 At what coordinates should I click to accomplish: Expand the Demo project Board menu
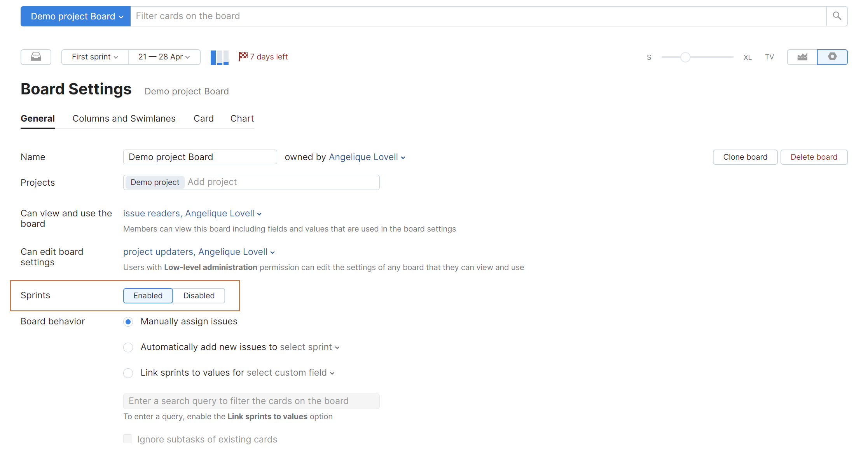click(76, 16)
